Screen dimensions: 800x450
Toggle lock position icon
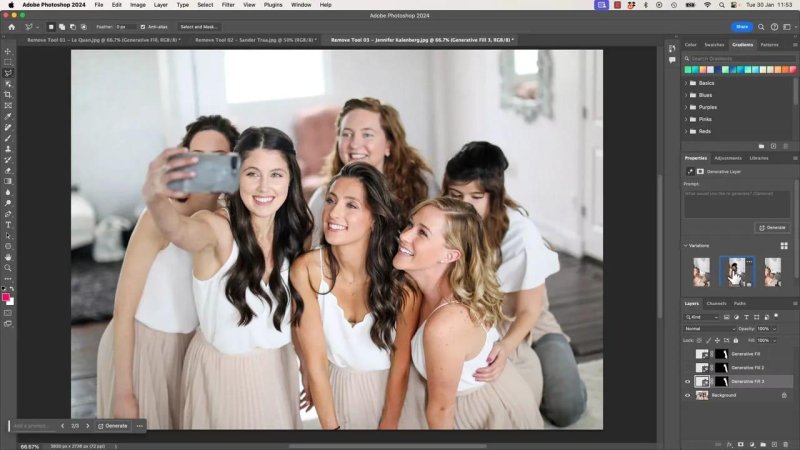click(x=717, y=340)
